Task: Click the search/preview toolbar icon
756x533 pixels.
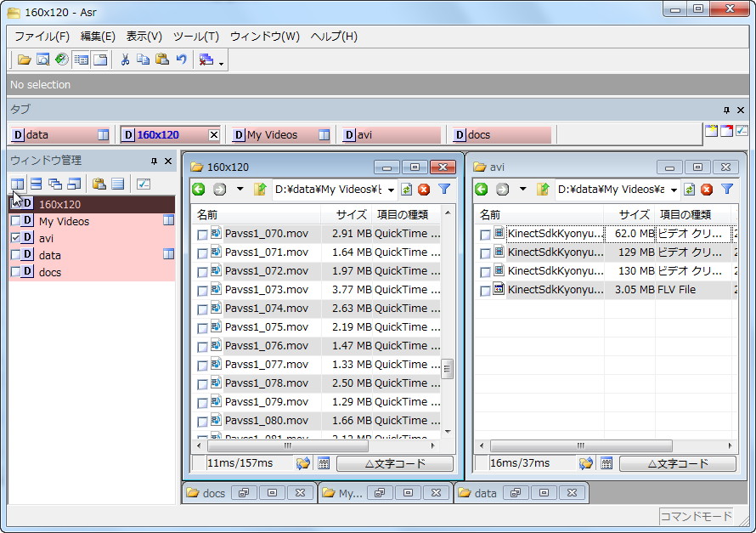Action: (x=43, y=60)
